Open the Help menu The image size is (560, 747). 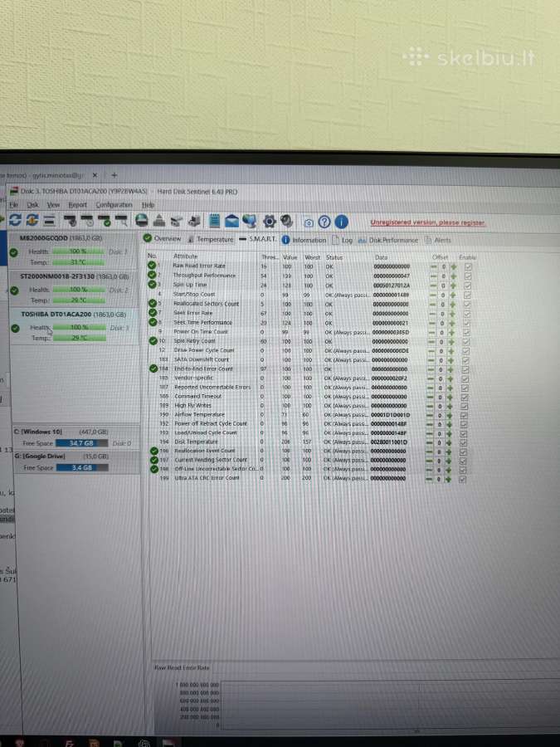pos(149,205)
